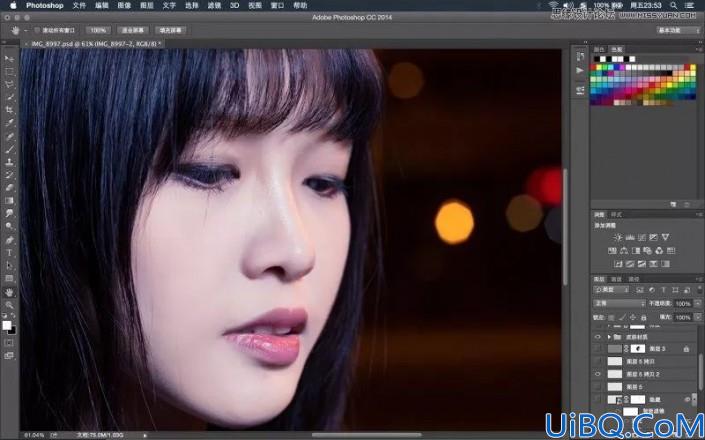Screen dimensions: 705x440
Task: Select the Rectangle shape tool
Action: pyautogui.click(x=9, y=279)
